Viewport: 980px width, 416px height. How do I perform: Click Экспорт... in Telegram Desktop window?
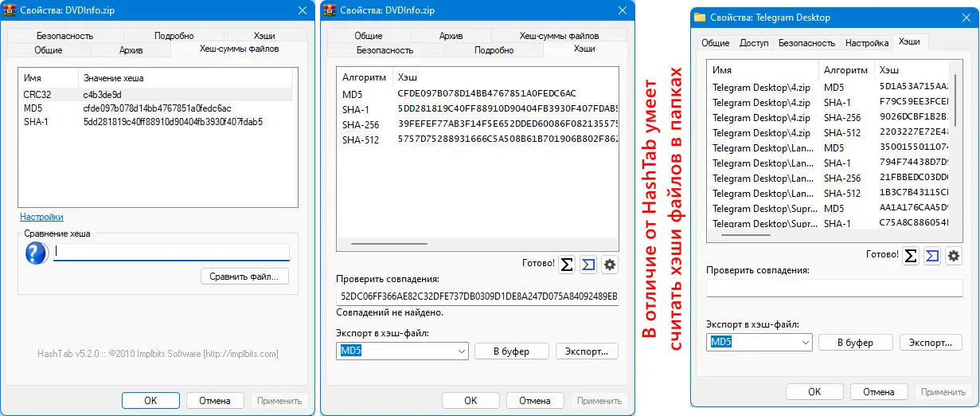coord(931,343)
